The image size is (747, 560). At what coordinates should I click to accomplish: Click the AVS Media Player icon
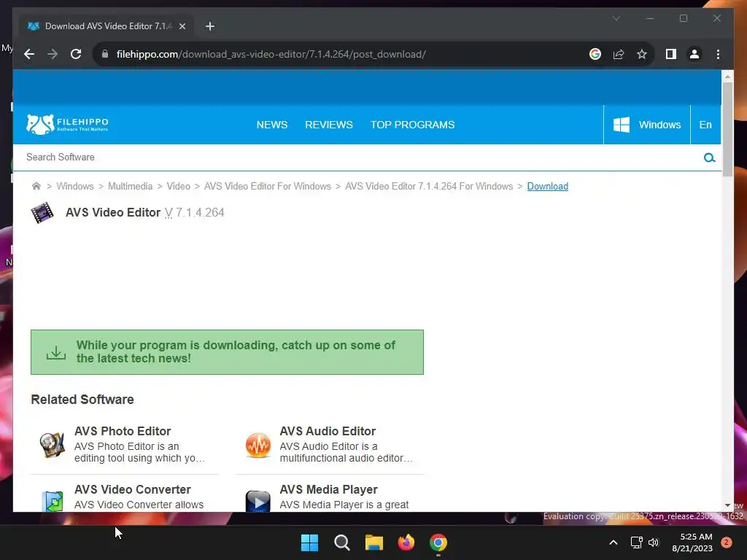point(258,502)
